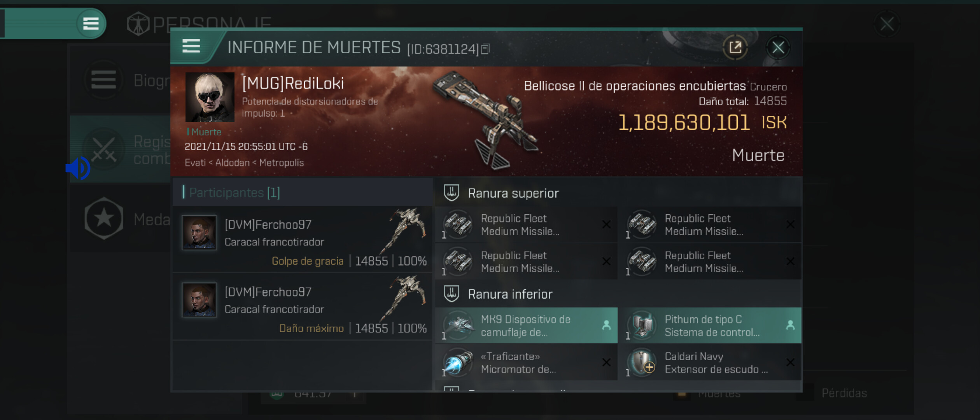The image size is (980, 420).
Task: Copy the kill report ID icon
Action: [x=485, y=49]
